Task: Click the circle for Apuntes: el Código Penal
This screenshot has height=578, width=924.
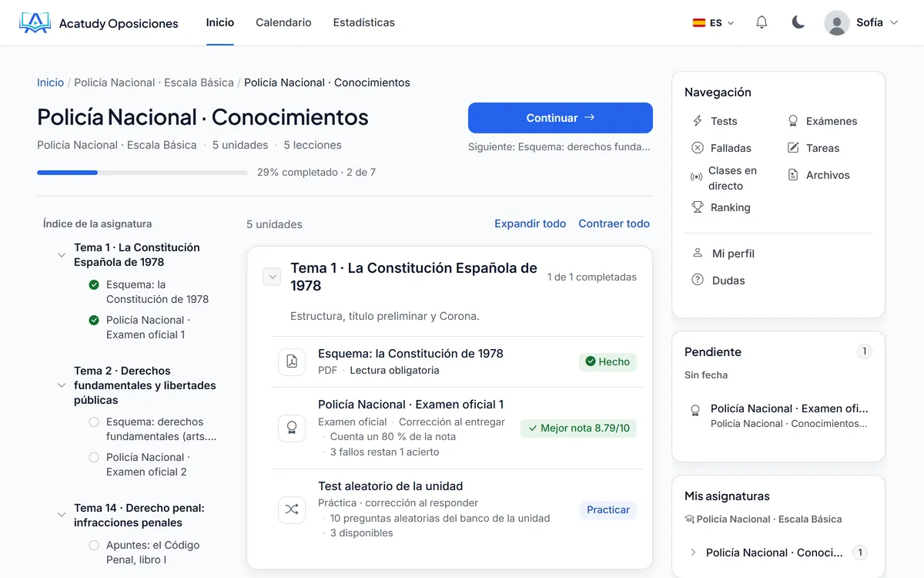Action: click(x=94, y=546)
